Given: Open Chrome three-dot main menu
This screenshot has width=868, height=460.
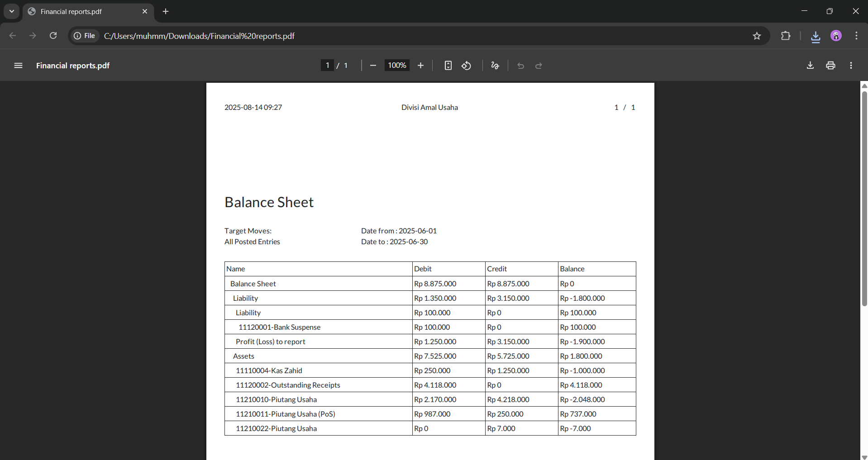Looking at the screenshot, I should 856,36.
